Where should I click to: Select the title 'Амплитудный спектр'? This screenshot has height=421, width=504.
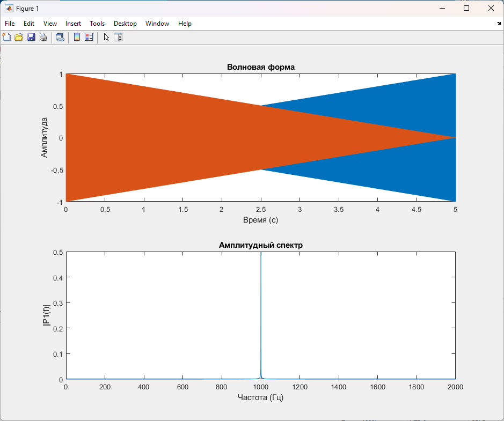(261, 245)
